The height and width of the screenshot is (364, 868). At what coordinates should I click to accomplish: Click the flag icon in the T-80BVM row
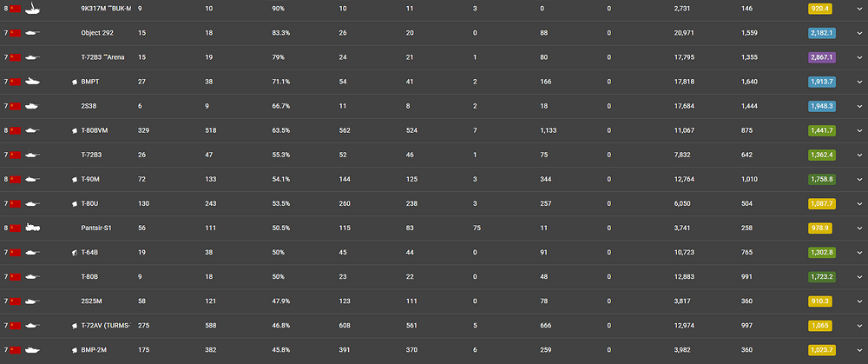click(x=15, y=131)
